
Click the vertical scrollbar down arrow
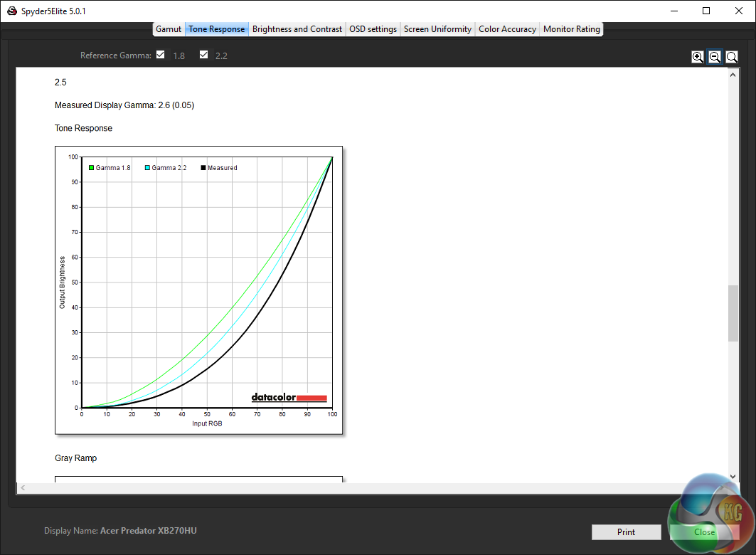[733, 476]
